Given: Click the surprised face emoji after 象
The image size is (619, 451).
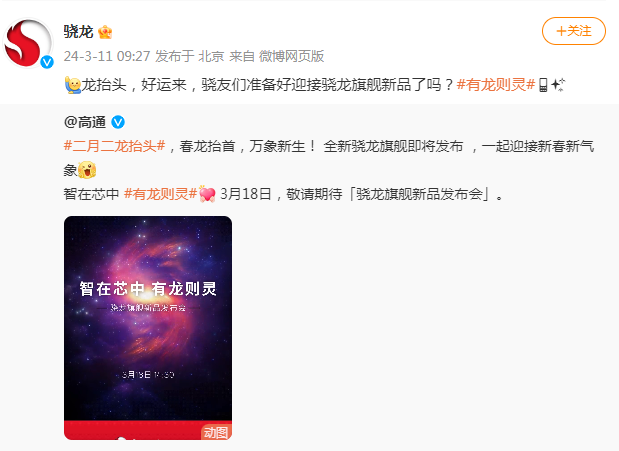Looking at the screenshot, I should coord(87,170).
